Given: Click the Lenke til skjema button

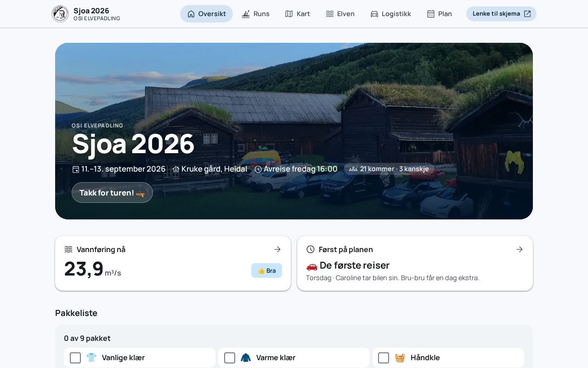Looking at the screenshot, I should click(x=501, y=14).
